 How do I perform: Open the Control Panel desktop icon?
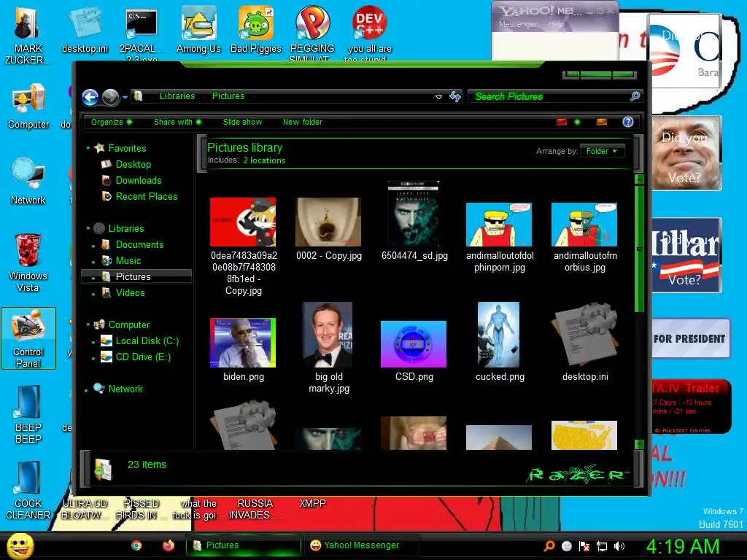28,338
